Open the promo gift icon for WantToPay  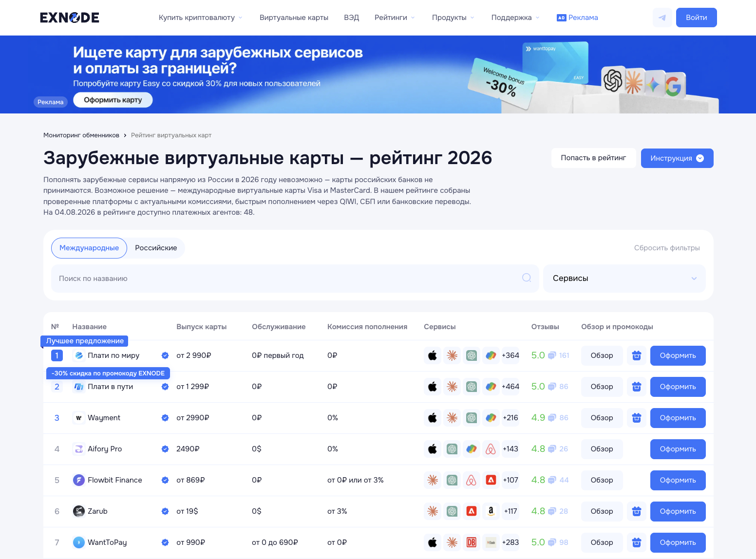pos(637,542)
